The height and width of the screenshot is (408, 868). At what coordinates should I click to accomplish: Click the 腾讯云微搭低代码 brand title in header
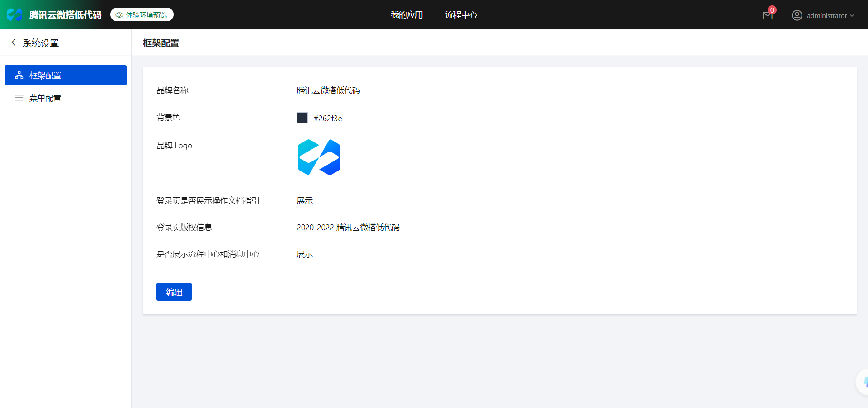[x=66, y=15]
